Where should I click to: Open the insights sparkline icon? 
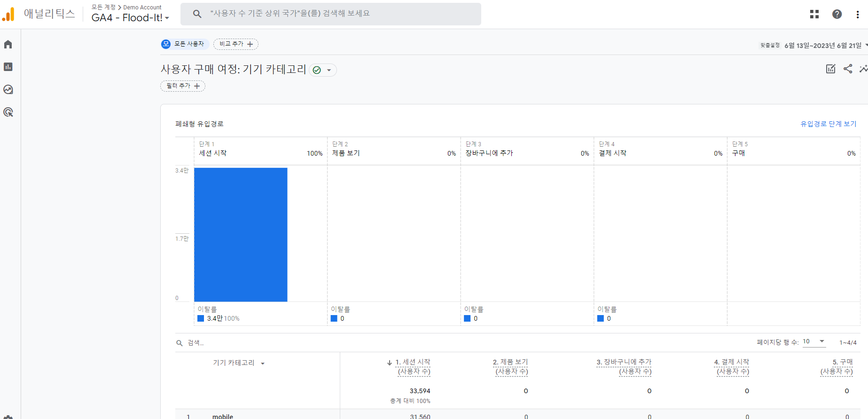864,69
